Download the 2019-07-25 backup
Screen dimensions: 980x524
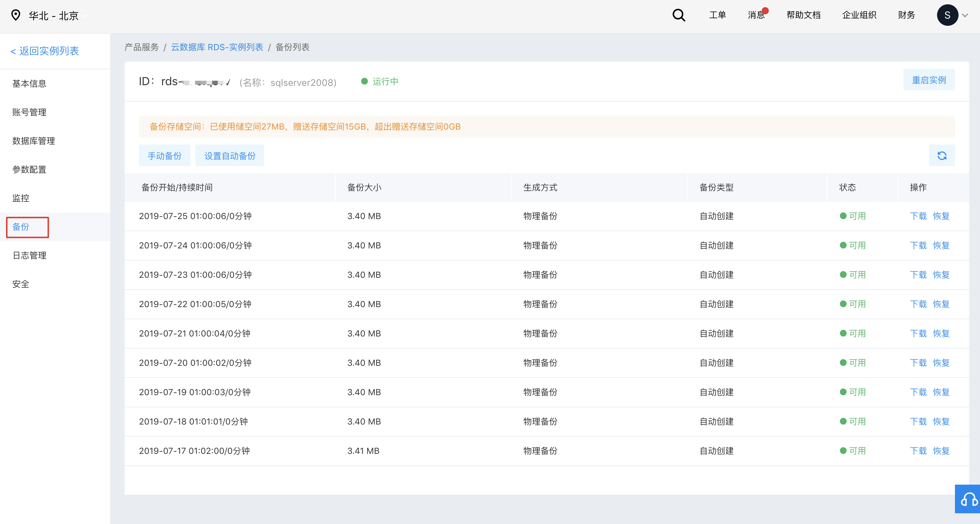[918, 216]
